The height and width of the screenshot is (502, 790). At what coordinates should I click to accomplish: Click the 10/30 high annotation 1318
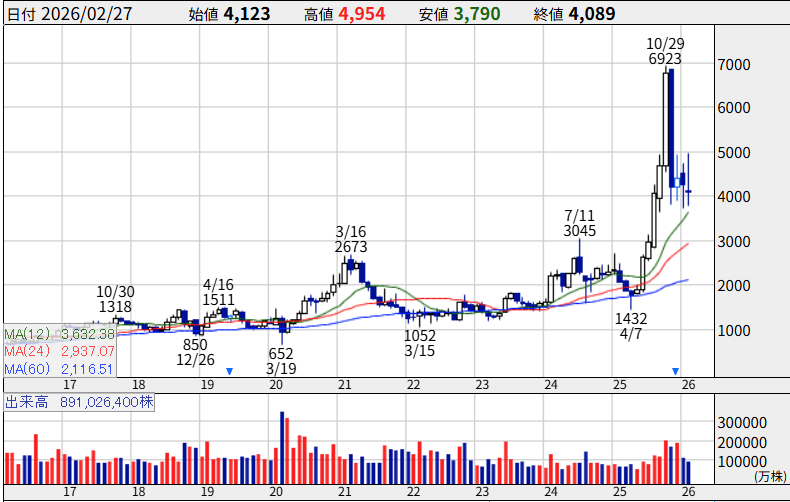pos(115,306)
